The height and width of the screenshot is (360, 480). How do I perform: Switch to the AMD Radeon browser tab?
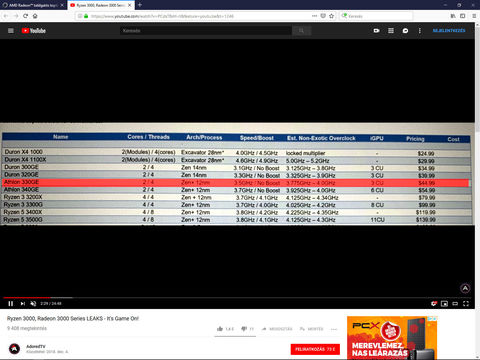[x=33, y=5]
